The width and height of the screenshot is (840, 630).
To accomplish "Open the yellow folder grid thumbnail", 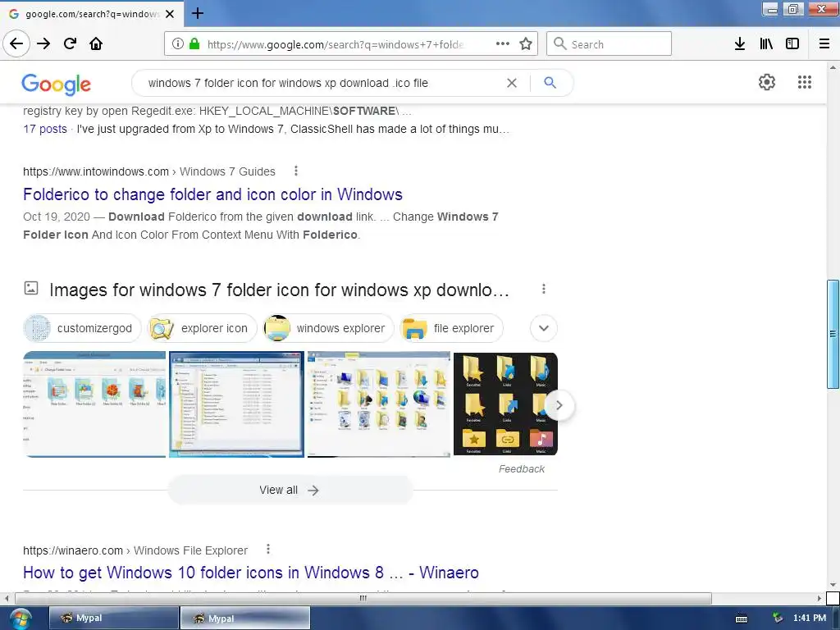I will click(x=379, y=404).
